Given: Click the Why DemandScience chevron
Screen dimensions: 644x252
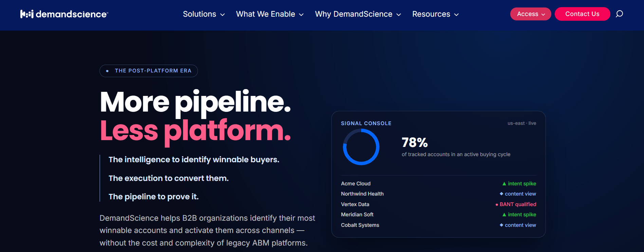Looking at the screenshot, I should coord(399,15).
